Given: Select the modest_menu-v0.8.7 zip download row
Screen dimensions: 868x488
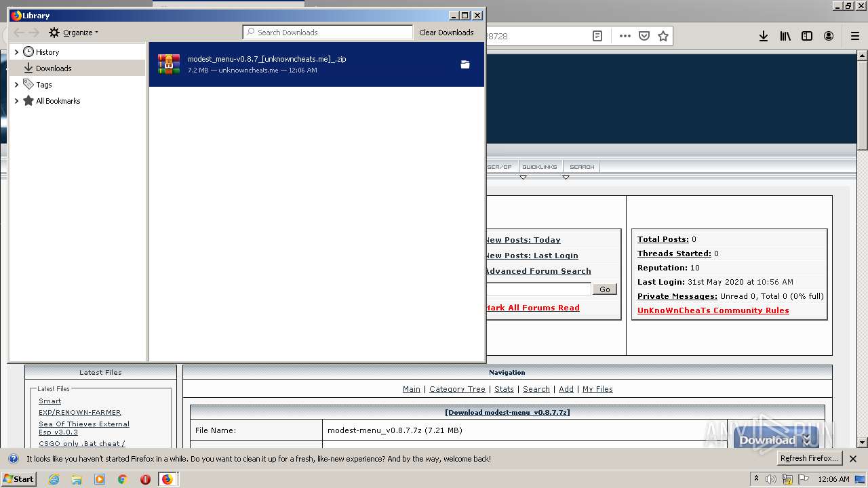Looking at the screenshot, I should tap(317, 64).
